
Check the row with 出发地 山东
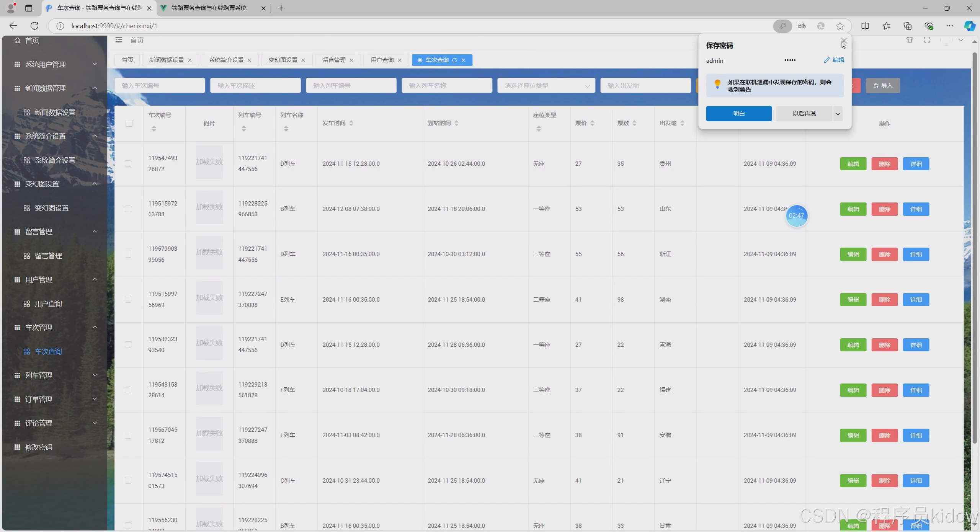coord(128,209)
